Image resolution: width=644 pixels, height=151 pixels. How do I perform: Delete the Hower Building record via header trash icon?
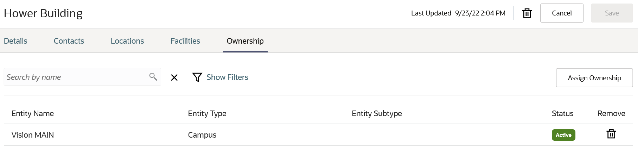[x=527, y=13]
